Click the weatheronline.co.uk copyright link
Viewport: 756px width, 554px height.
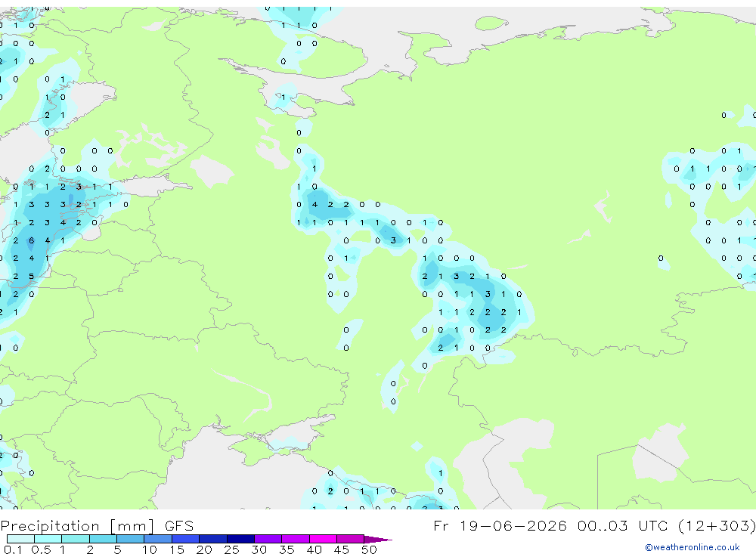tap(692, 547)
